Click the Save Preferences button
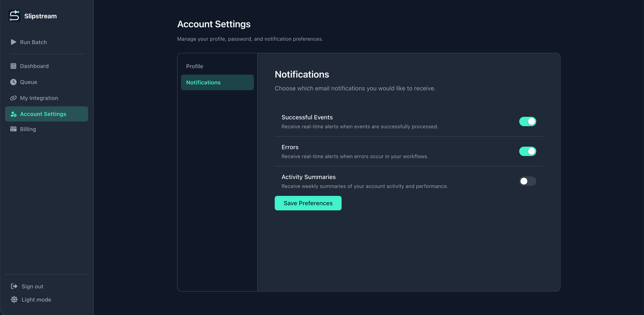644x315 pixels. pyautogui.click(x=308, y=203)
